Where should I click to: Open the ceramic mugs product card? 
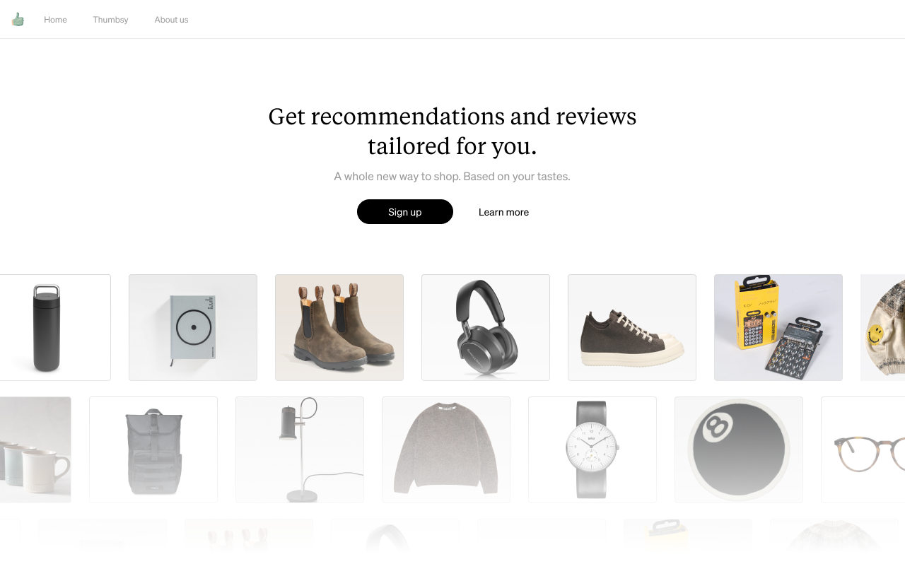click(35, 450)
